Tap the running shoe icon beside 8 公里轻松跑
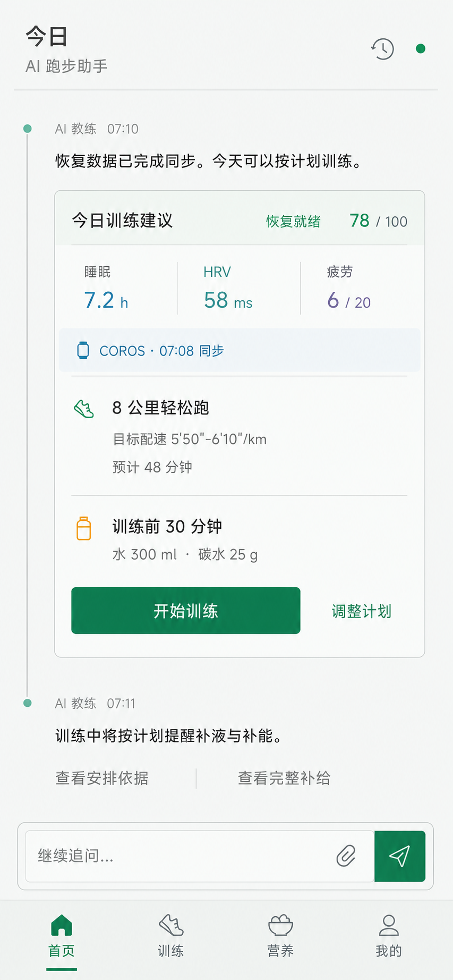Image resolution: width=453 pixels, height=980 pixels. point(84,409)
